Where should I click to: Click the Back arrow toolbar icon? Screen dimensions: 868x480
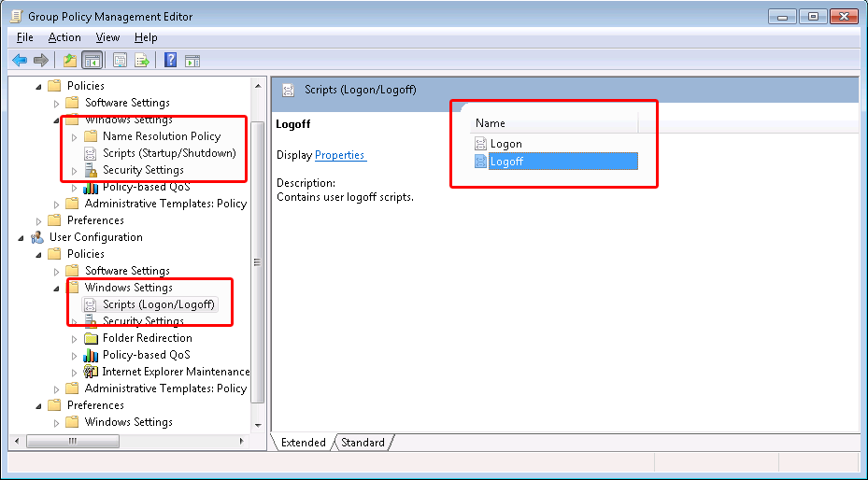click(x=20, y=61)
